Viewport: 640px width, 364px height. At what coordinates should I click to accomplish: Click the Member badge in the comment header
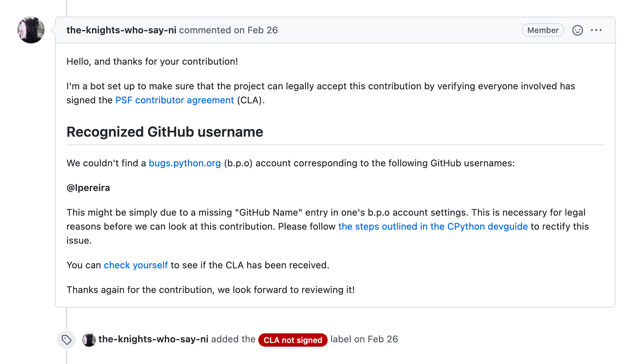[543, 30]
